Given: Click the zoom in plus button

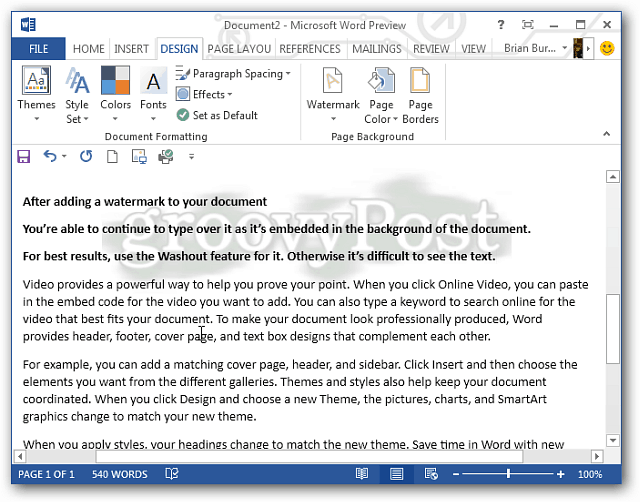Looking at the screenshot, I should [x=561, y=474].
